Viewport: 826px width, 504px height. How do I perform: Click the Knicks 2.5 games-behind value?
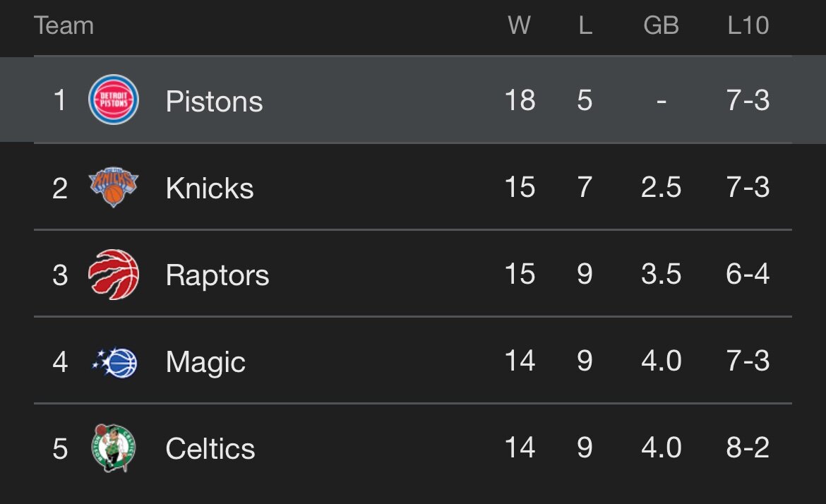[661, 188]
